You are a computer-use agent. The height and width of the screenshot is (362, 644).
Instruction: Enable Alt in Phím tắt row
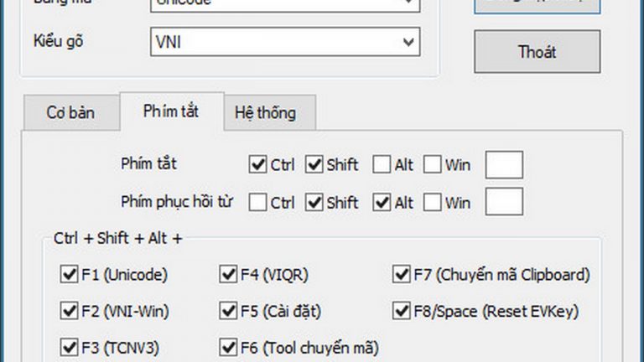(x=382, y=164)
